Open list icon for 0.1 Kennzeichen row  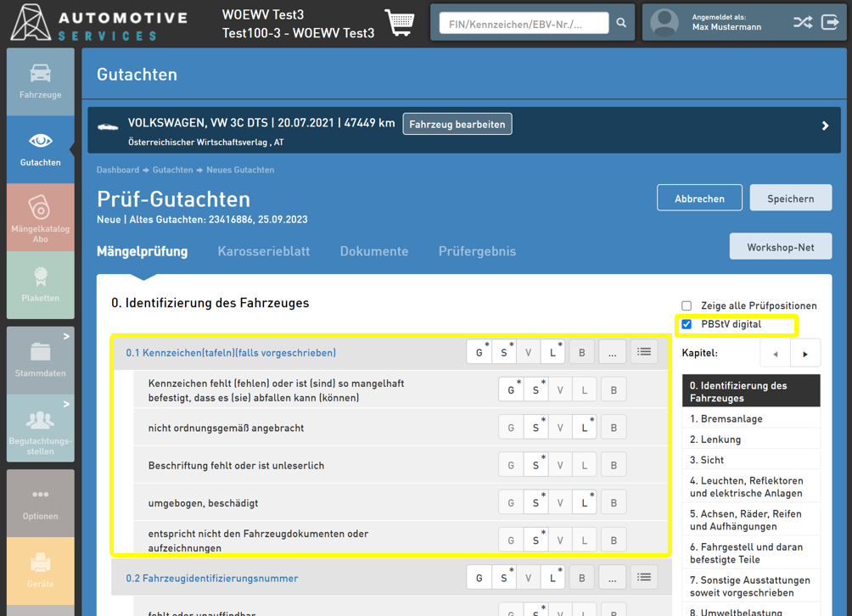click(x=644, y=352)
